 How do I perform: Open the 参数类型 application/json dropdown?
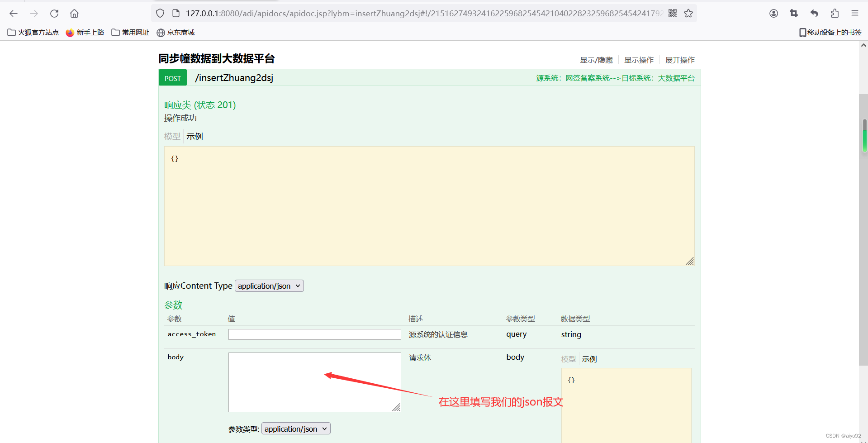point(296,429)
